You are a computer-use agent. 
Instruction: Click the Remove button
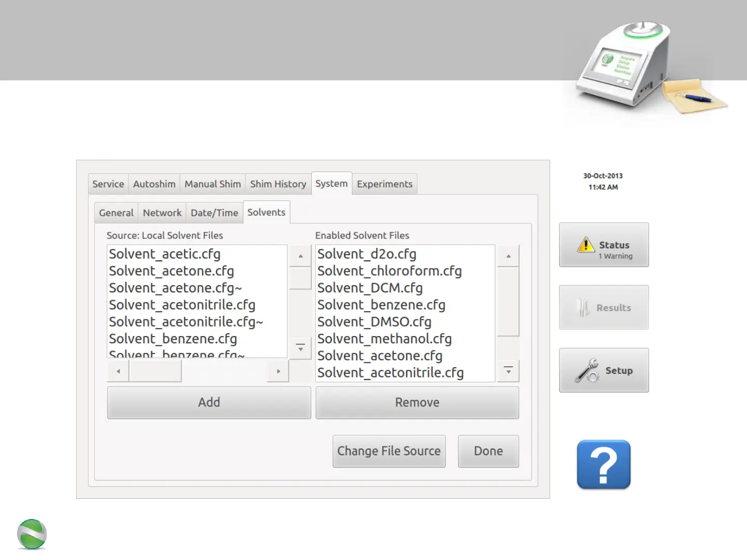coord(417,402)
